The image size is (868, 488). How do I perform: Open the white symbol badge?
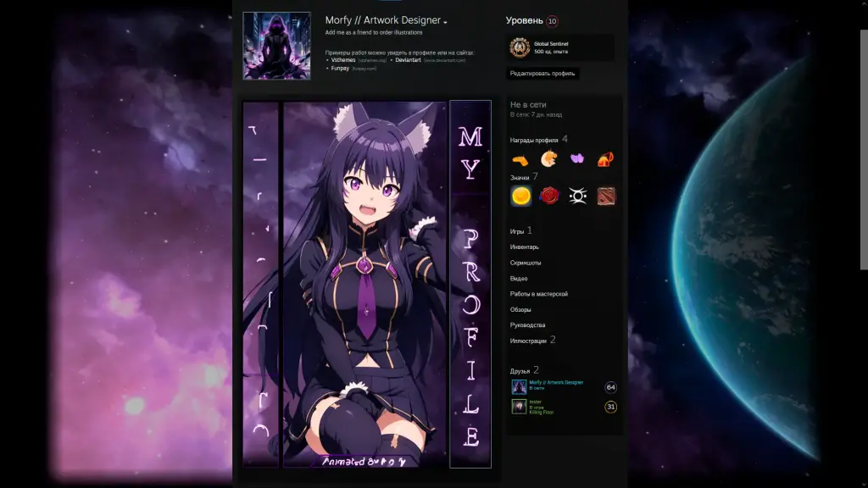(578, 197)
